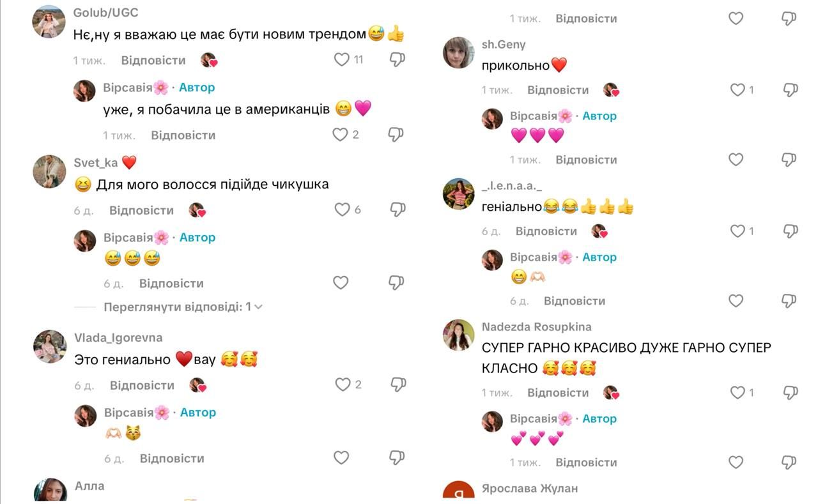Viewport: 818px width, 504px height.
Task: Reply to Vlada_Igorevna's comment via Відповісти
Action: click(x=142, y=385)
